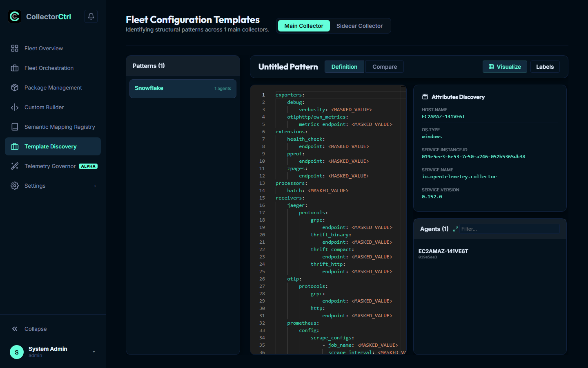Image resolution: width=588 pixels, height=368 pixels.
Task: Click service version 0.152.0
Action: [432, 197]
